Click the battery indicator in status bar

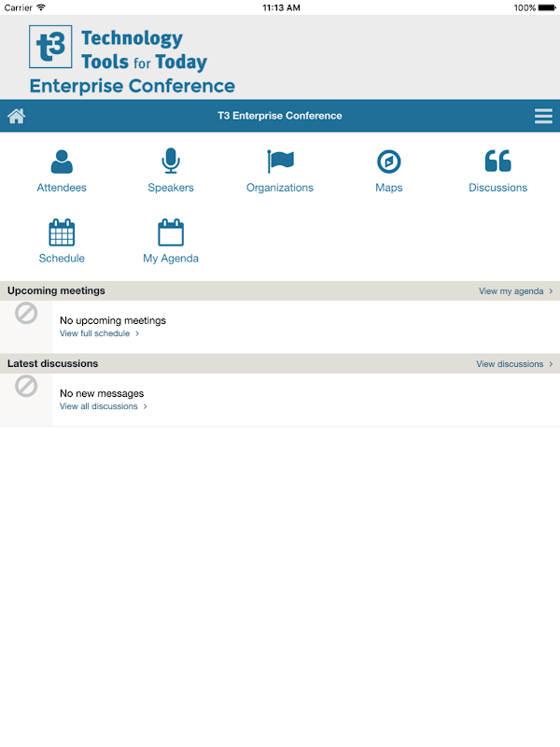click(x=547, y=7)
